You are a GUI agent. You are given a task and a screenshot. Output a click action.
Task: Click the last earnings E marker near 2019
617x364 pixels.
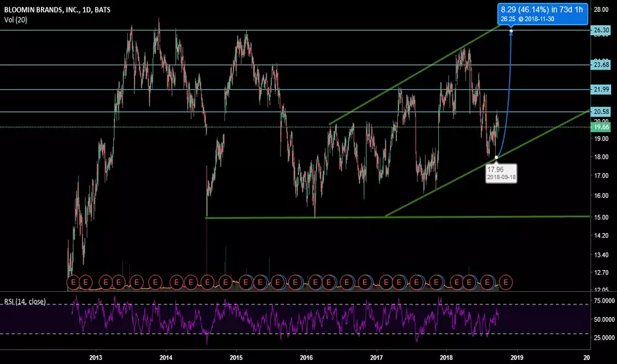(x=506, y=282)
